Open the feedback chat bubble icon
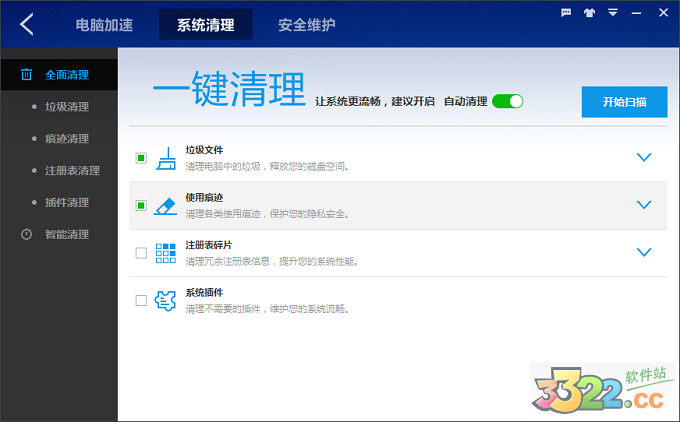Screen dimensions: 680x422 click(x=566, y=13)
